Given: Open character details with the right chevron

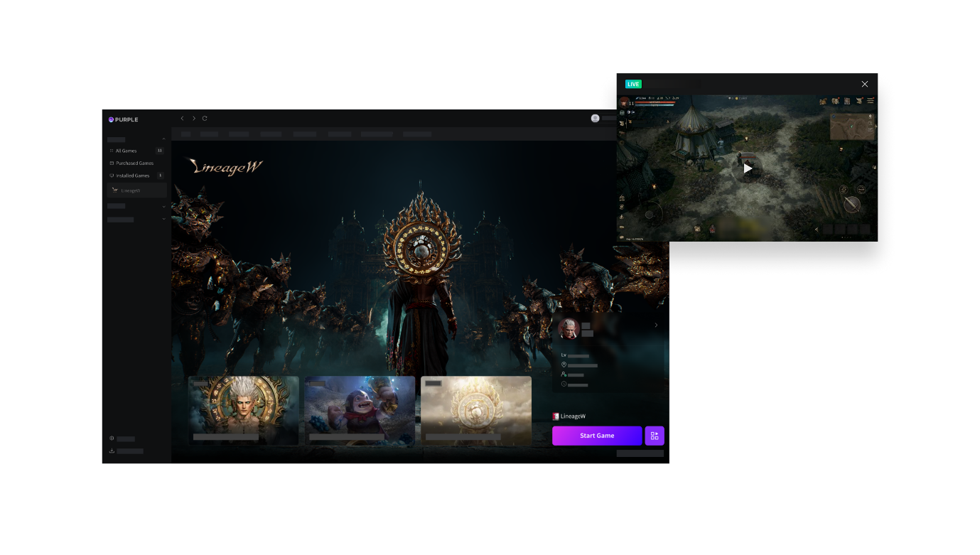Looking at the screenshot, I should (656, 325).
